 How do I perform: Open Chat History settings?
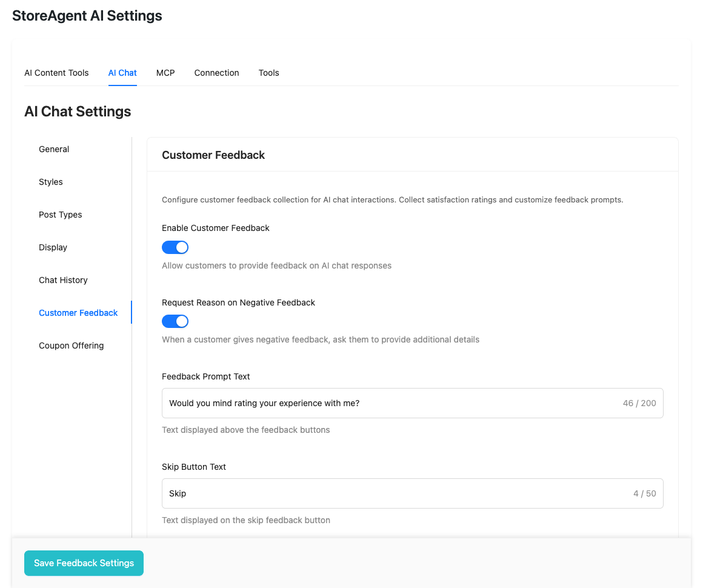(63, 280)
